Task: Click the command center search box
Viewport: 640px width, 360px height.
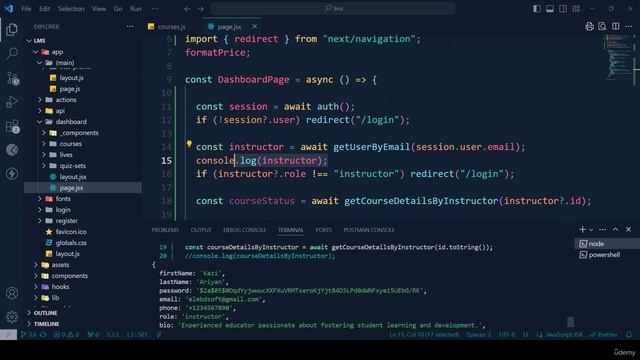Action: tap(333, 9)
